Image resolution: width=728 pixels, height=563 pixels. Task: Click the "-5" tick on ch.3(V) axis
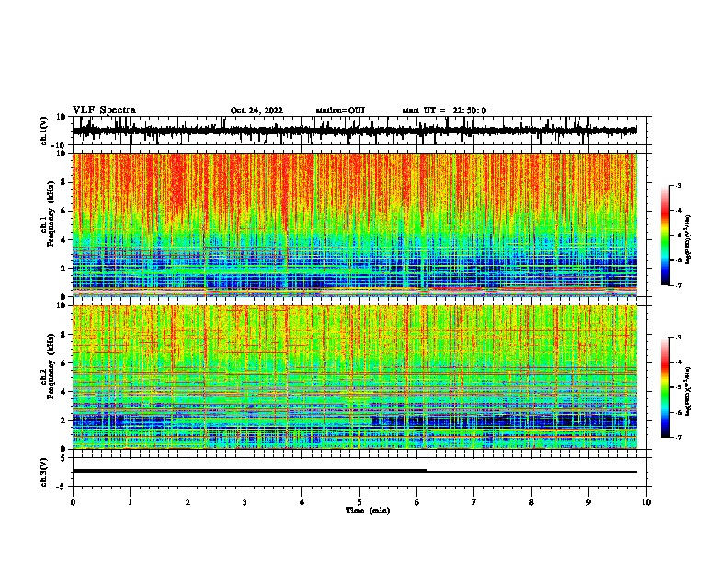[63, 487]
